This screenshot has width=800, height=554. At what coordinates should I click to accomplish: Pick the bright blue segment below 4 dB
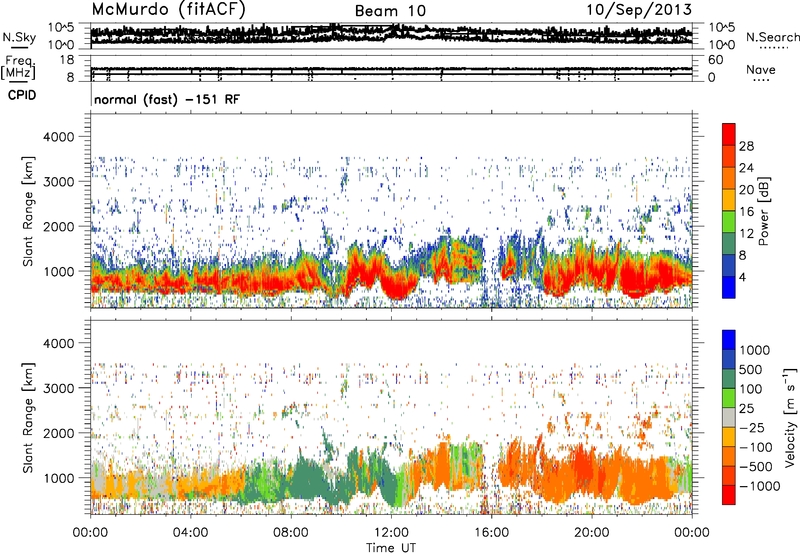click(x=729, y=287)
